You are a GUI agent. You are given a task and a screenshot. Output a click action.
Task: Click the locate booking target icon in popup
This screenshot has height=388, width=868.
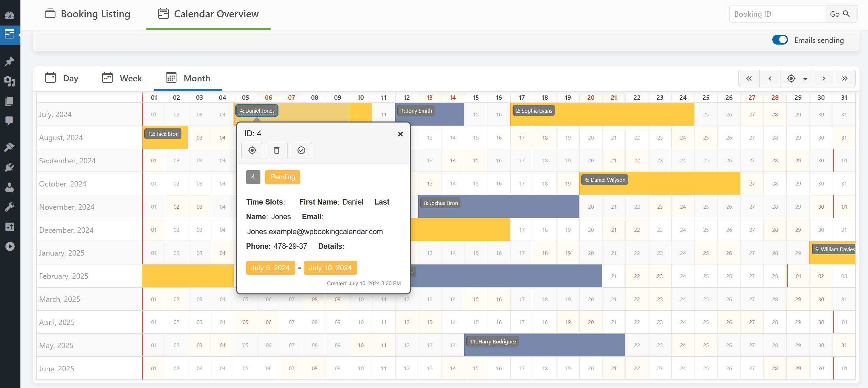point(252,150)
